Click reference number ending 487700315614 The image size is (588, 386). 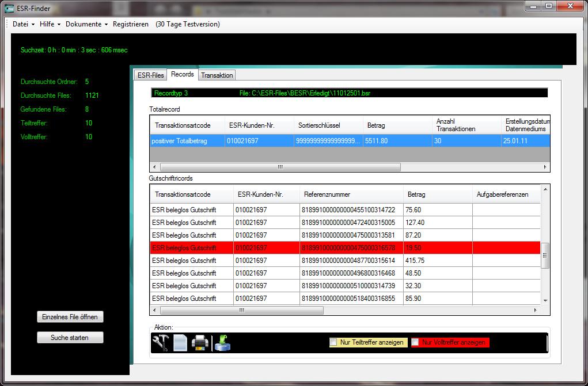351,261
